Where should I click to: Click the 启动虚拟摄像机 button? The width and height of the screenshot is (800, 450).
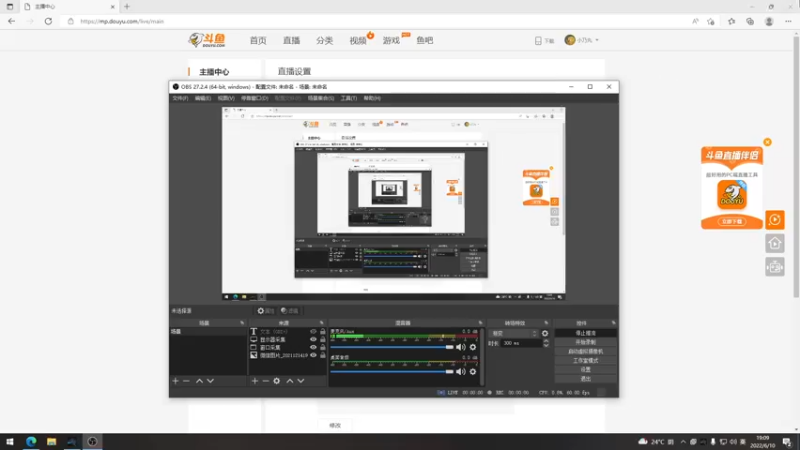(x=586, y=352)
